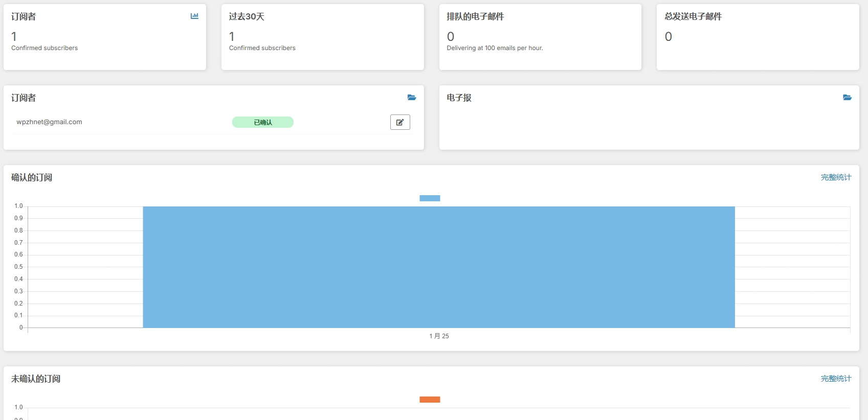Click the 电子报 panel heading
Viewport: 868px width, 420px height.
(459, 98)
